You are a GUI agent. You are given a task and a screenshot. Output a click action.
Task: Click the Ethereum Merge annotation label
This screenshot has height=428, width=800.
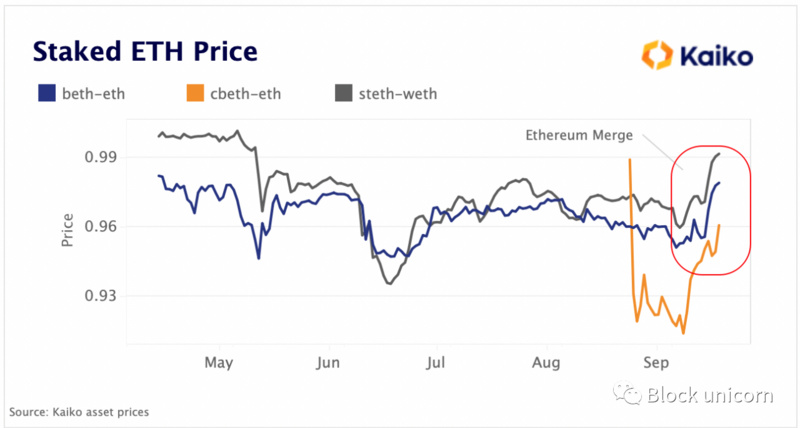(579, 135)
